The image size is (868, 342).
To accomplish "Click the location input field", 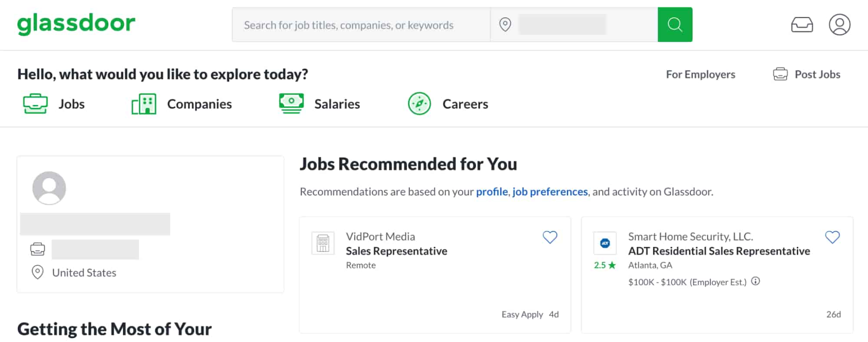I will pos(582,25).
